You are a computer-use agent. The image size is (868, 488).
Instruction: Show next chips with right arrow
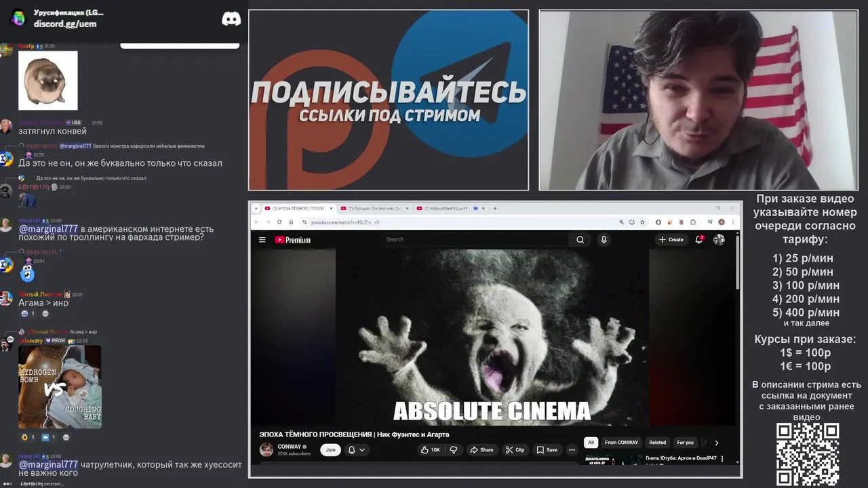717,443
